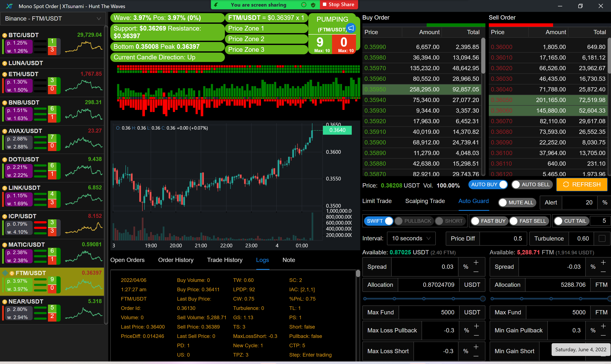This screenshot has height=364, width=611.
Task: Toggle the SWIFT mode switch
Action: 378,221
